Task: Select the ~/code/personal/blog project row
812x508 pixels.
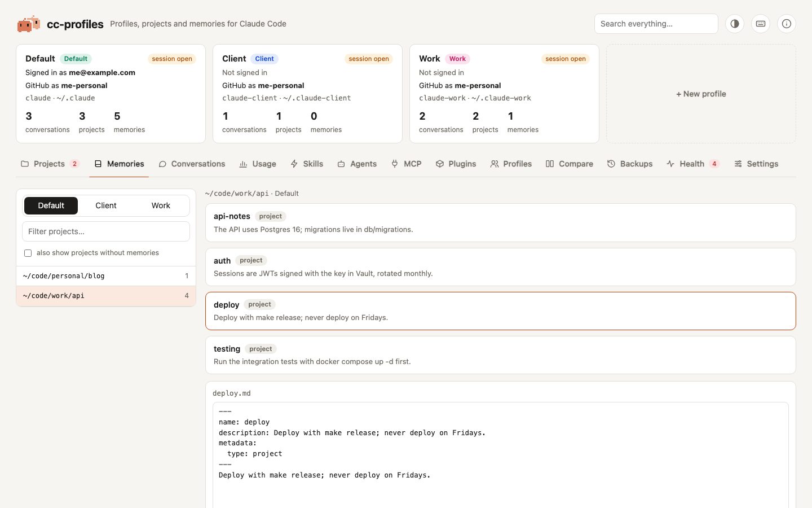Action: tap(106, 276)
